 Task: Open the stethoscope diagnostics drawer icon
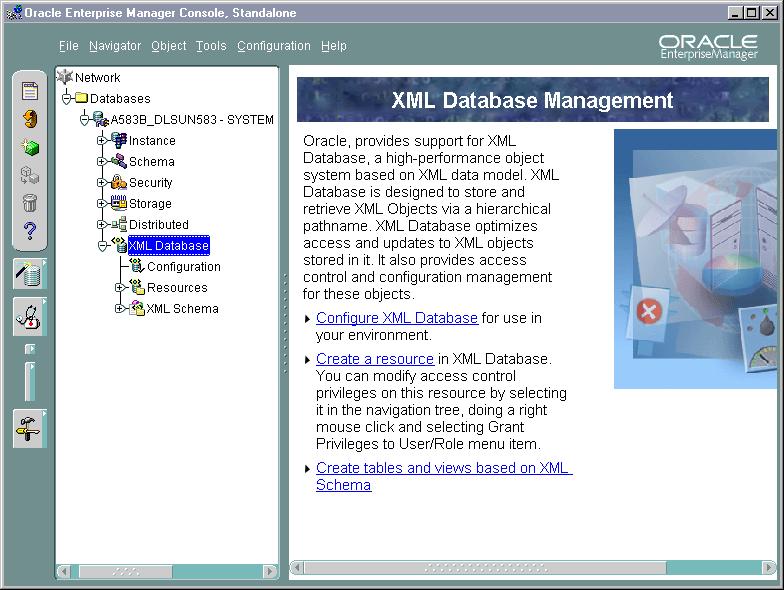point(30,316)
